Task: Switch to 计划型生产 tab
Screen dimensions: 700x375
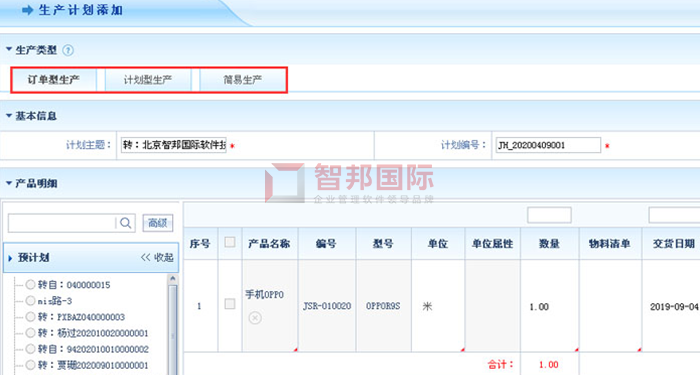Action: 148,80
